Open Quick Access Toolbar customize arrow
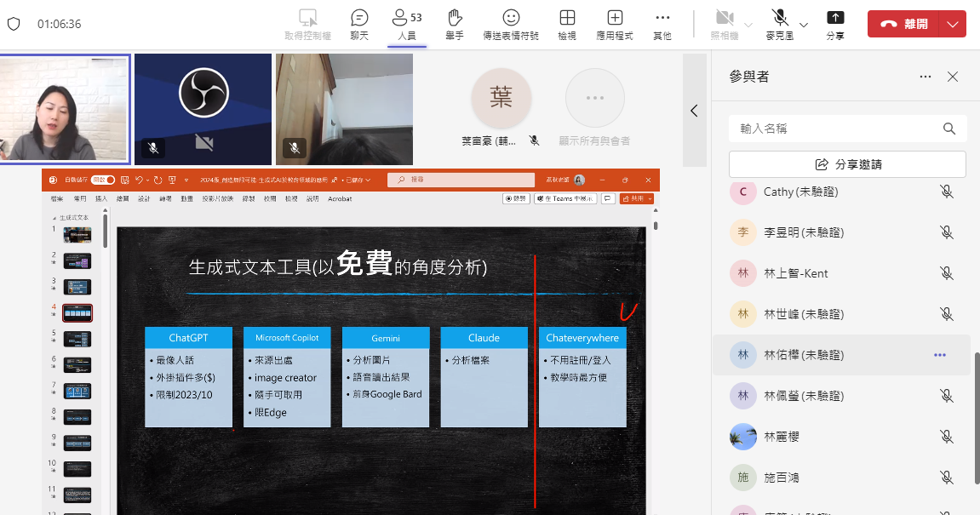This screenshot has width=980, height=515. 186,180
